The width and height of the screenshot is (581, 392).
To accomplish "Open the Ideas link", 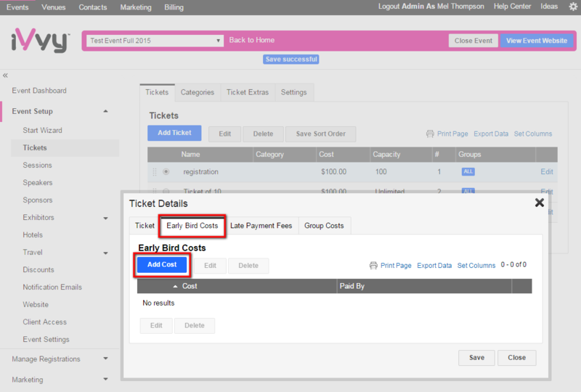I will (x=549, y=7).
